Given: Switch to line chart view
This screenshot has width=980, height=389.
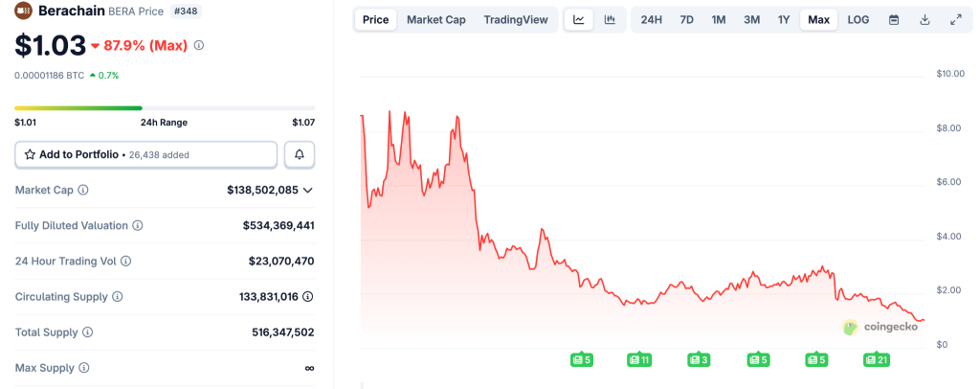Looking at the screenshot, I should tap(578, 19).
